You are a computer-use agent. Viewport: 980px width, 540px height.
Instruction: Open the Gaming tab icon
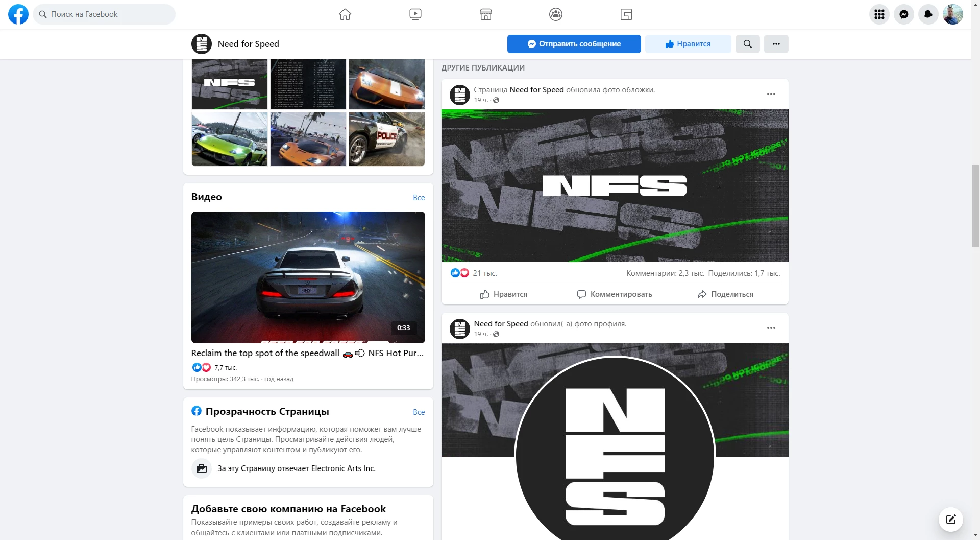click(626, 14)
